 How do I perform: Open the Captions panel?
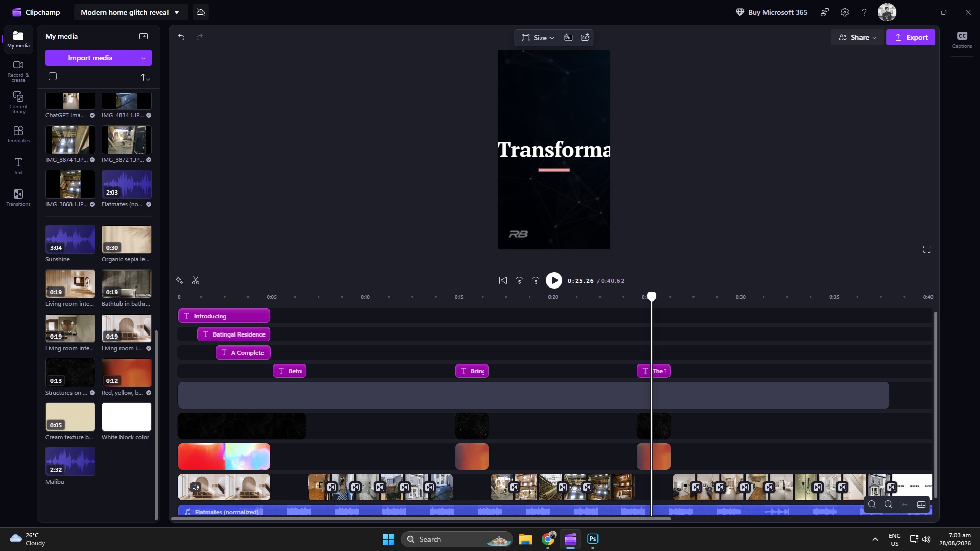962,40
